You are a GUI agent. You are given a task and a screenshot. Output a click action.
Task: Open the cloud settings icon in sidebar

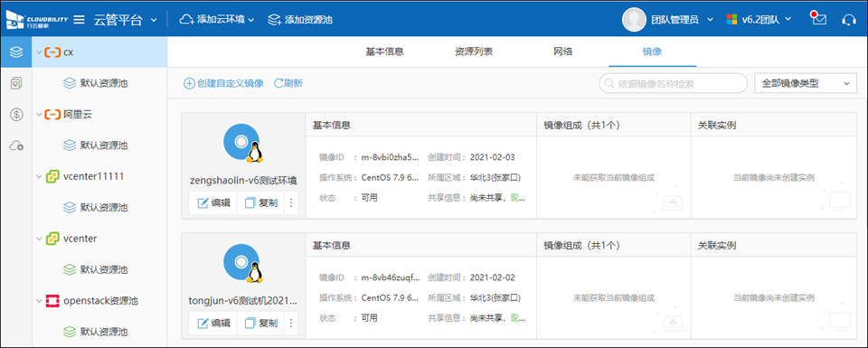click(16, 146)
